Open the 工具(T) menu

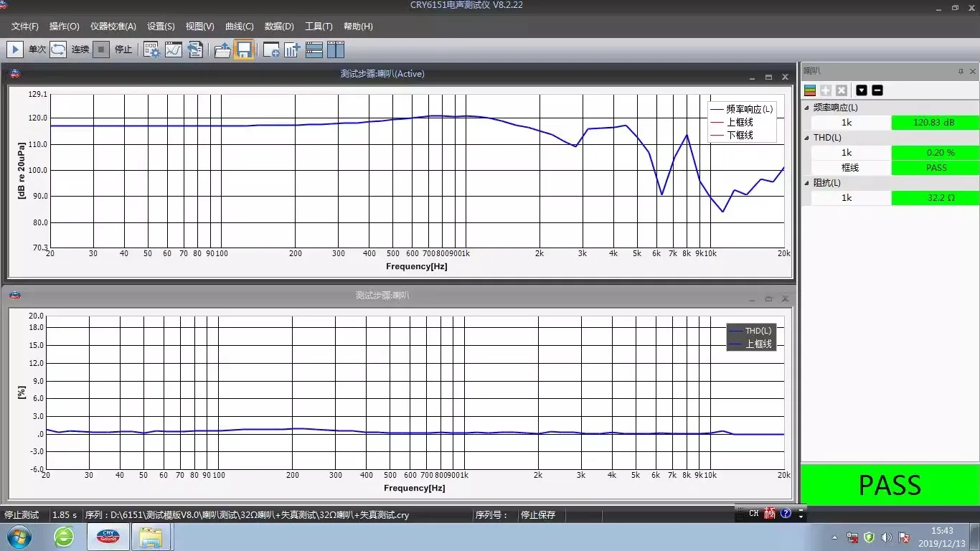click(319, 27)
